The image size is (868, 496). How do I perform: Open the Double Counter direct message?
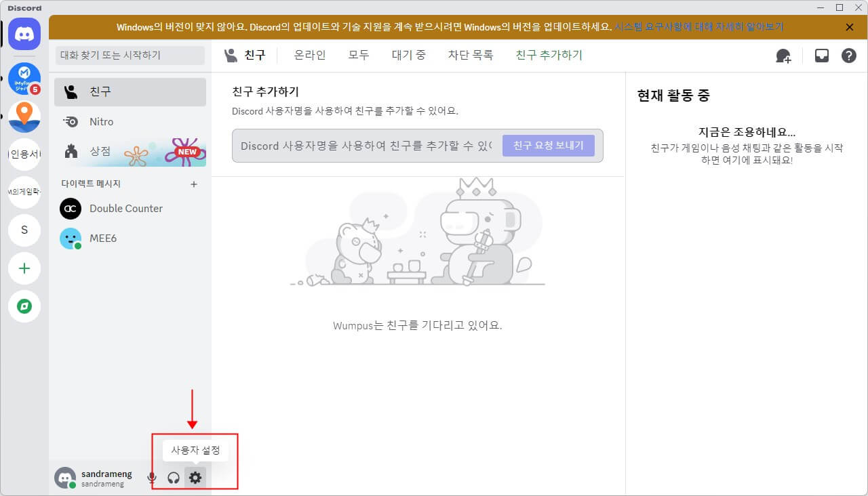pos(126,209)
